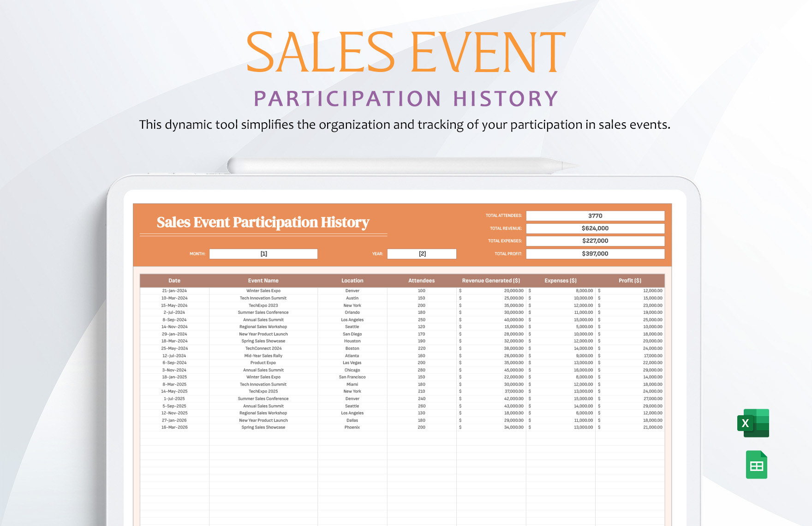The image size is (812, 526).
Task: Select the attendees cell showing 280
Action: pyautogui.click(x=422, y=370)
